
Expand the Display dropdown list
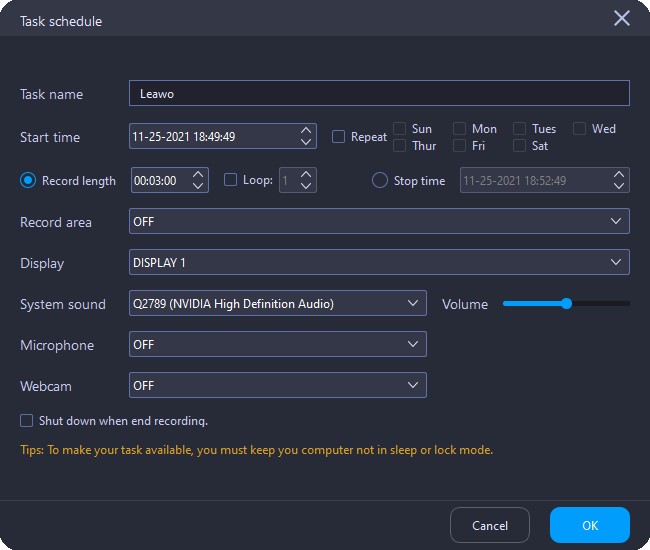tap(379, 262)
